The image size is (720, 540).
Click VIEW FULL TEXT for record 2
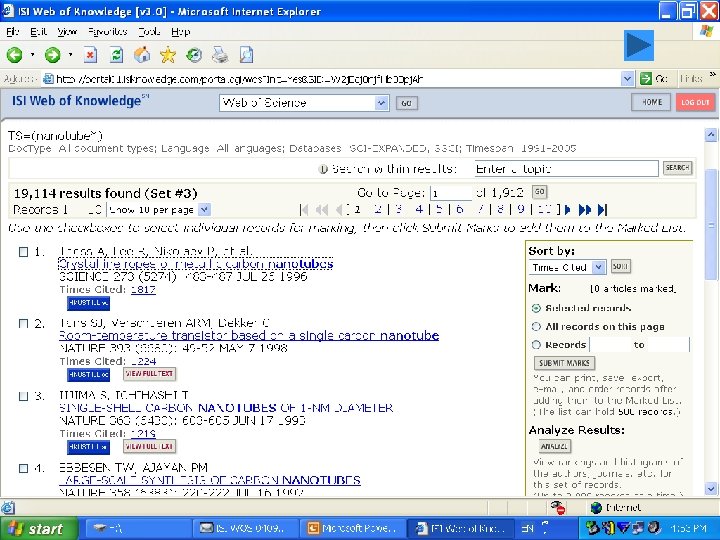[x=149, y=374]
